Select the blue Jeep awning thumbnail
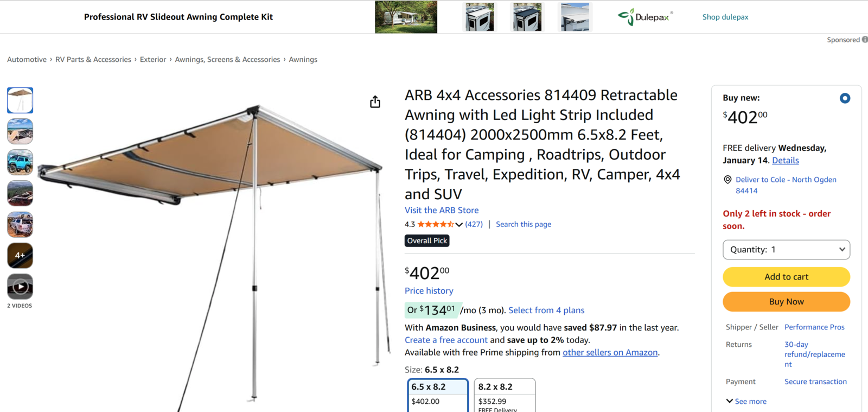This screenshot has height=412, width=868. coord(20,162)
